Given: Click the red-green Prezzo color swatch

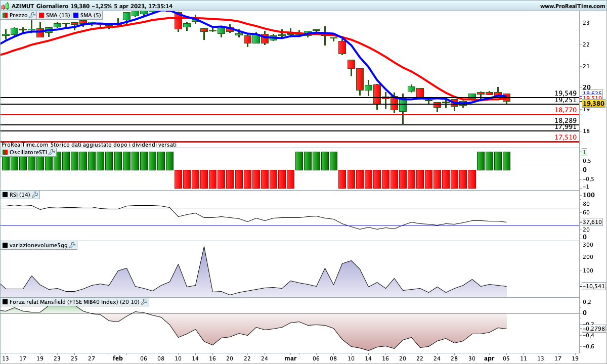Looking at the screenshot, I should pos(5,15).
